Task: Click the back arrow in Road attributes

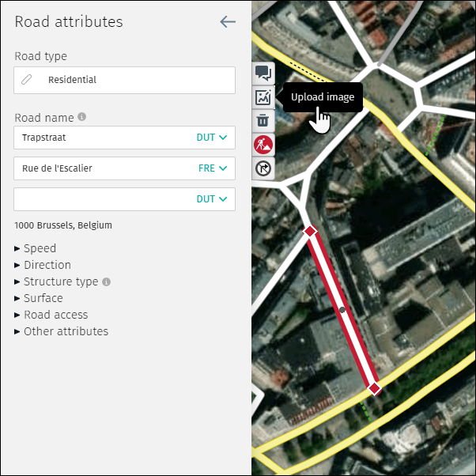Action: click(x=228, y=22)
